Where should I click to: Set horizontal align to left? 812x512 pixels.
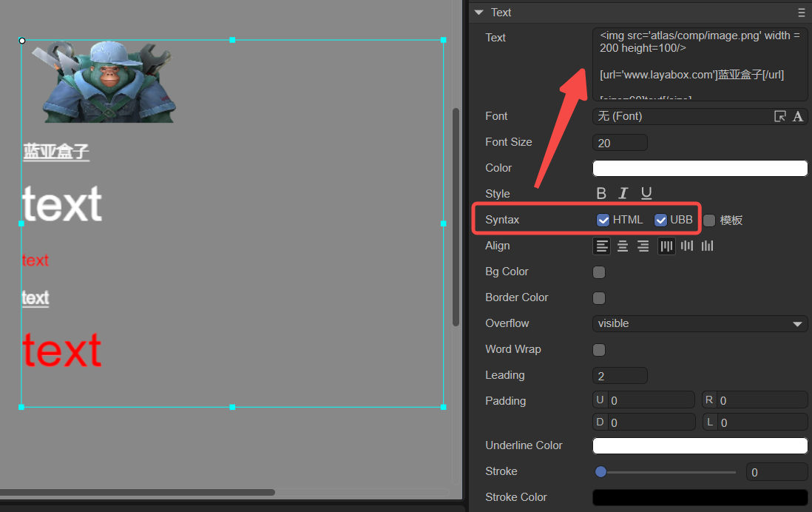602,246
